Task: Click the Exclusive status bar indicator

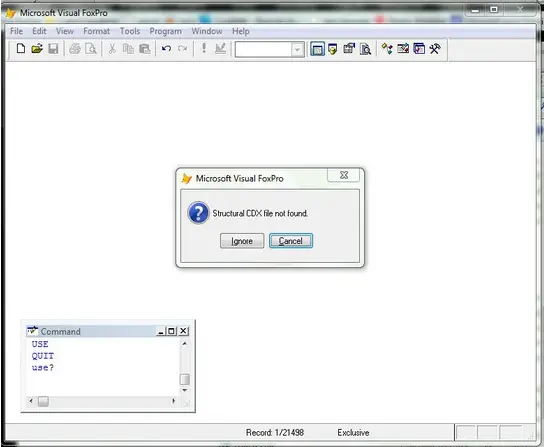Action: [x=353, y=433]
